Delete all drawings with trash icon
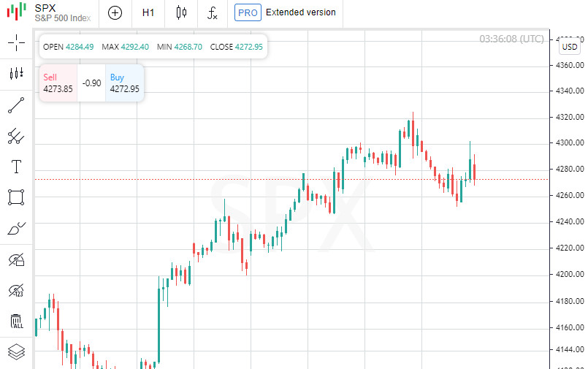588x369 pixels. 16,321
